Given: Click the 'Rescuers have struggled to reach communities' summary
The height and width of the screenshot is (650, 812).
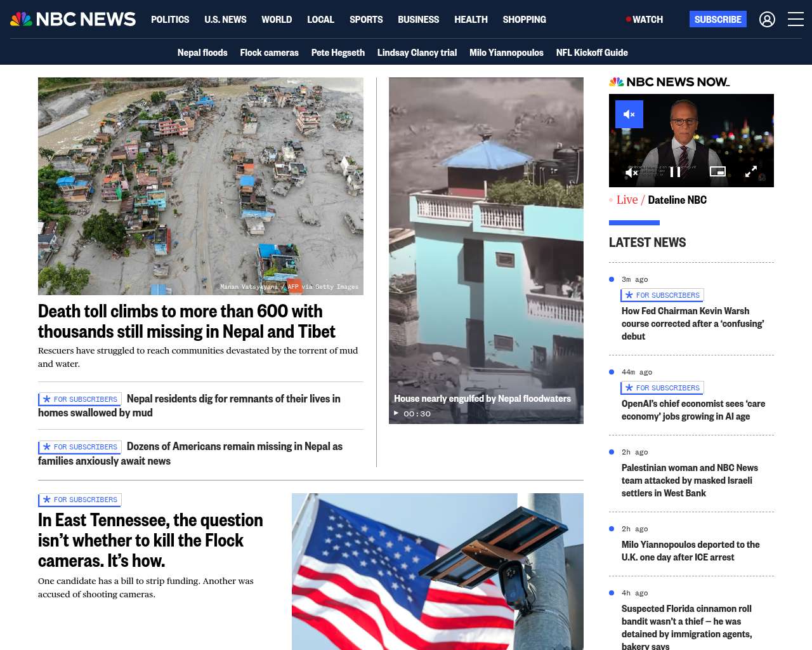Looking at the screenshot, I should click(x=198, y=357).
